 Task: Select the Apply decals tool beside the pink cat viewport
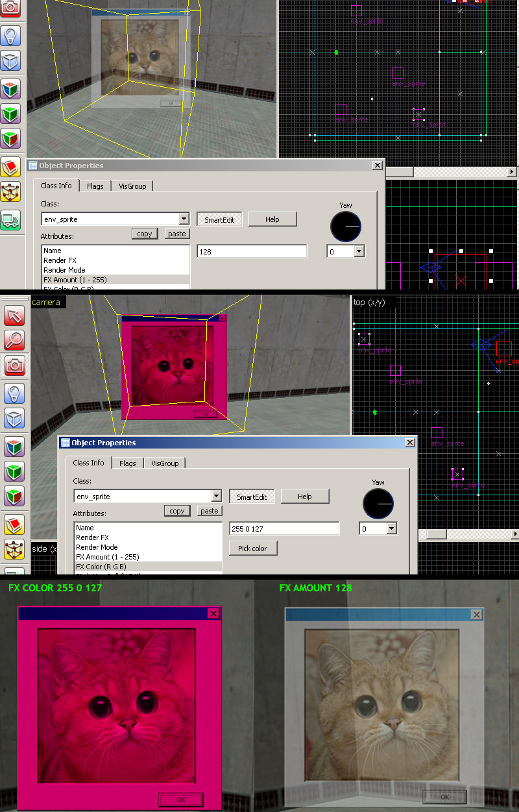click(x=14, y=497)
